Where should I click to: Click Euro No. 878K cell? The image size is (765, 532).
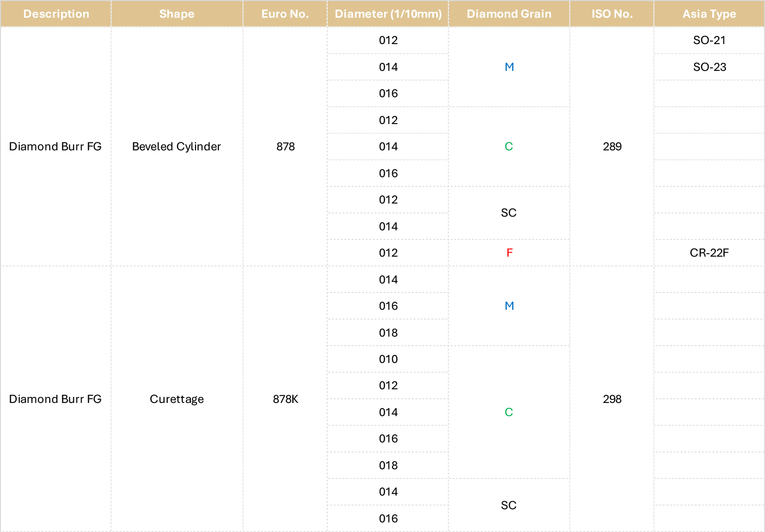[x=285, y=399]
